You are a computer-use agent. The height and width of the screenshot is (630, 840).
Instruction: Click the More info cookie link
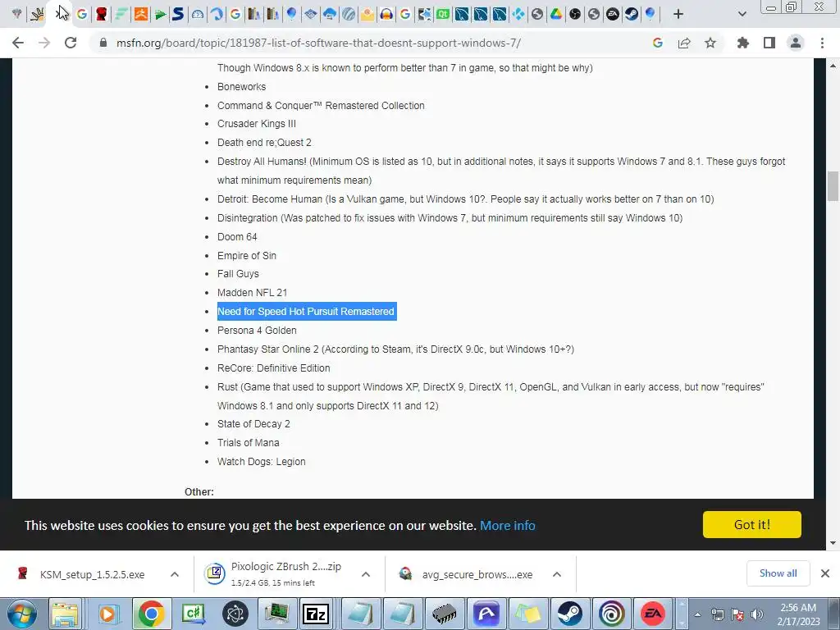(507, 525)
